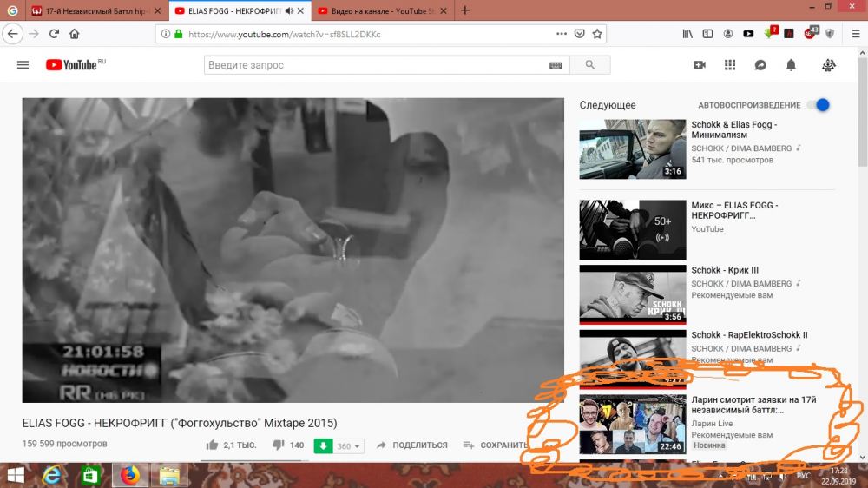Switch to Видео на канале YouTube tab
Viewport: 868px width, 488px height.
click(x=382, y=10)
